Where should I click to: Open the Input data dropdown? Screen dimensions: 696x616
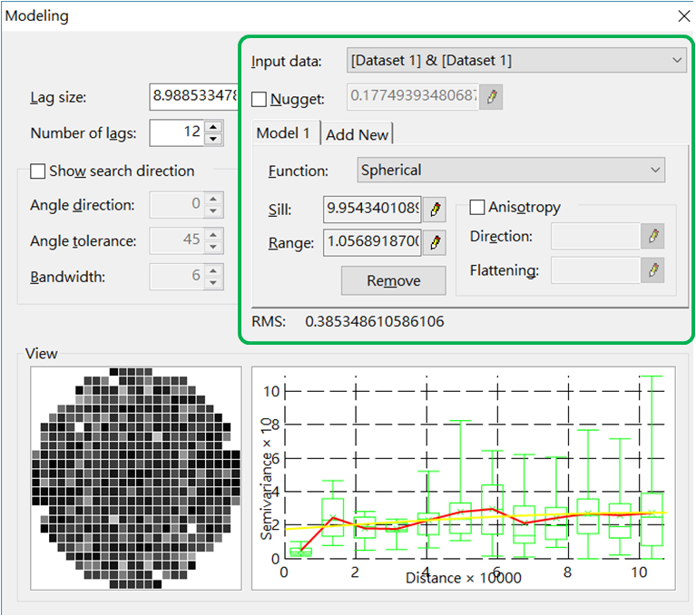[516, 60]
